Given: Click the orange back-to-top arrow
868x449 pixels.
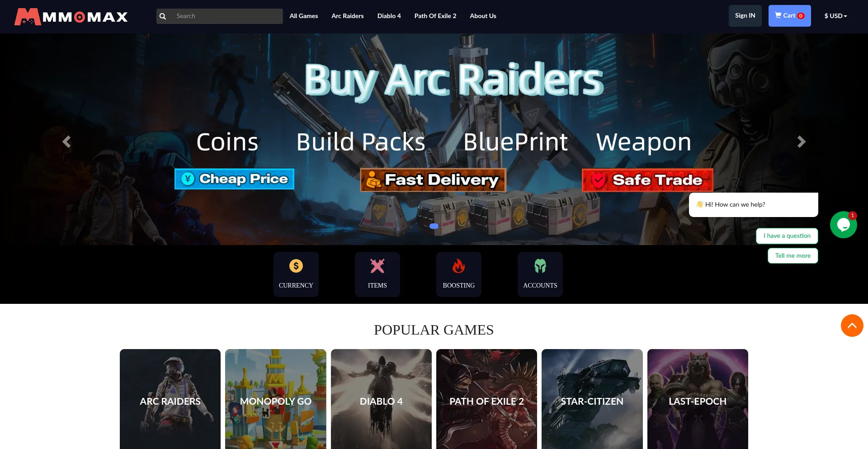Looking at the screenshot, I should click(x=852, y=326).
